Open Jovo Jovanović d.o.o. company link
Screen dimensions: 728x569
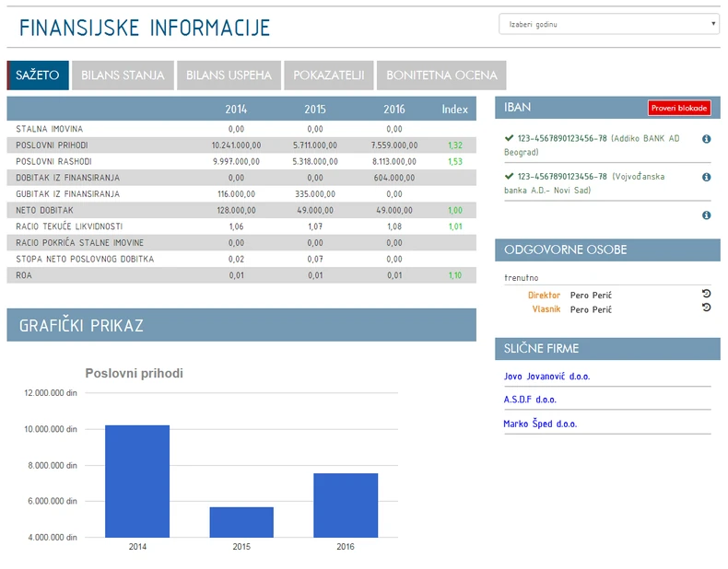(x=546, y=377)
